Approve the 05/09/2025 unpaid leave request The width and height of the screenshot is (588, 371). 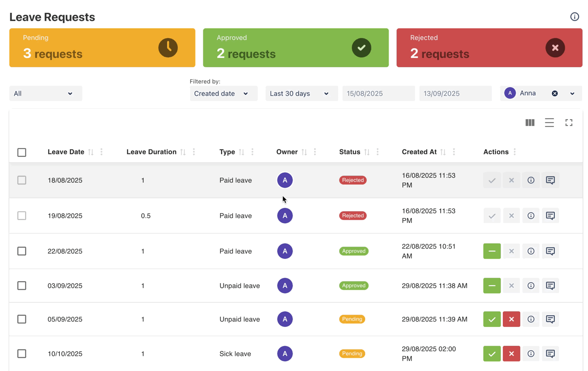pos(491,319)
